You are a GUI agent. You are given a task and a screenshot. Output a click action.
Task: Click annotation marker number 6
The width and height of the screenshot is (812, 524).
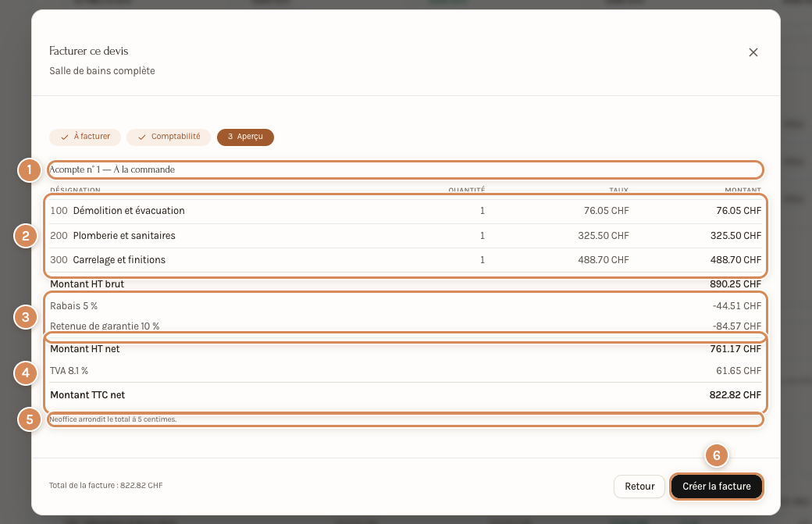click(716, 455)
